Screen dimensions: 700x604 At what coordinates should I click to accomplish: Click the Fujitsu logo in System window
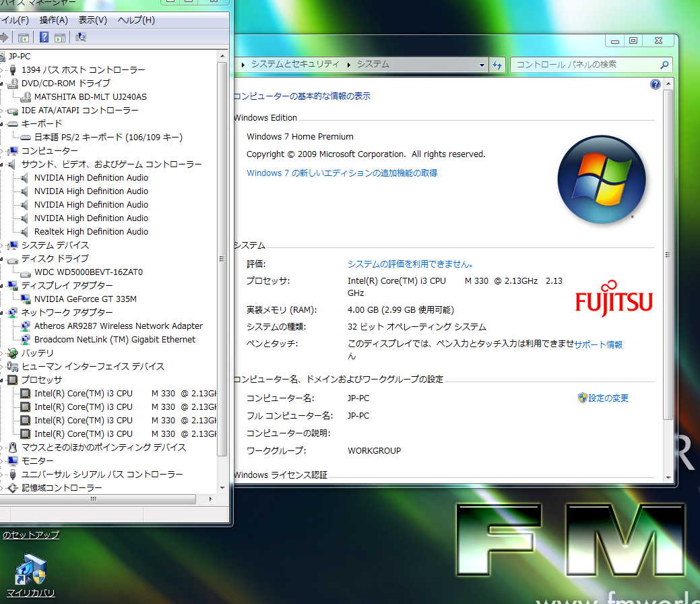614,299
